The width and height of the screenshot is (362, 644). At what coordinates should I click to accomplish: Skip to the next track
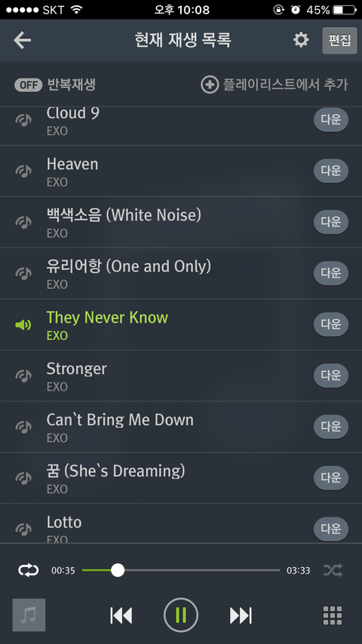241,615
